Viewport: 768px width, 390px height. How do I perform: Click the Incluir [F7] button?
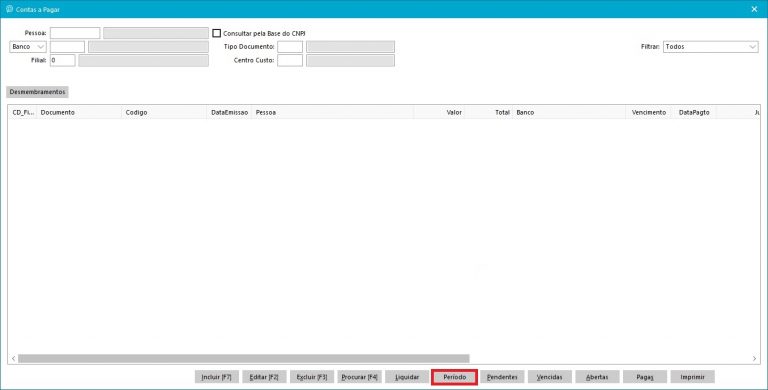pos(216,377)
